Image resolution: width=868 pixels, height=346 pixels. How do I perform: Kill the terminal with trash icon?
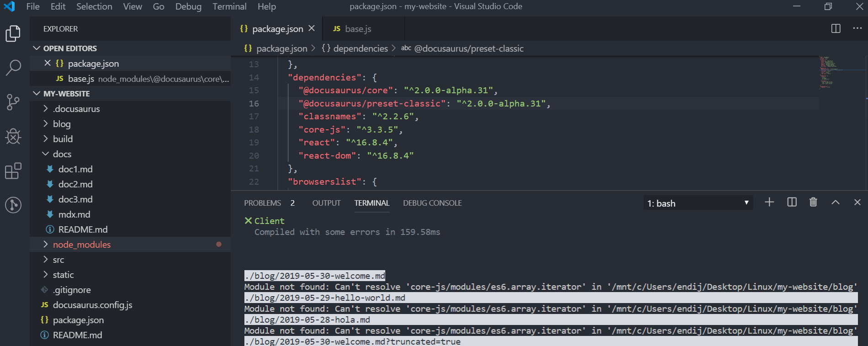click(813, 202)
